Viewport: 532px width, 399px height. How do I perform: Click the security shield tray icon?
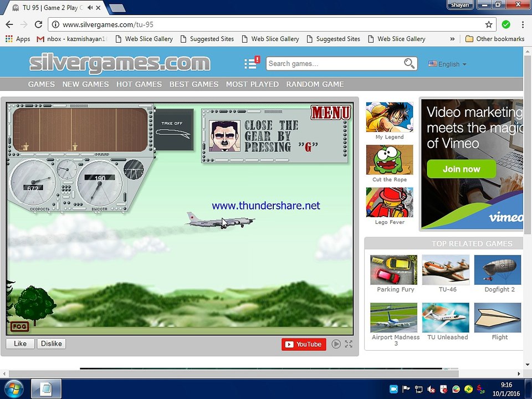[443, 389]
